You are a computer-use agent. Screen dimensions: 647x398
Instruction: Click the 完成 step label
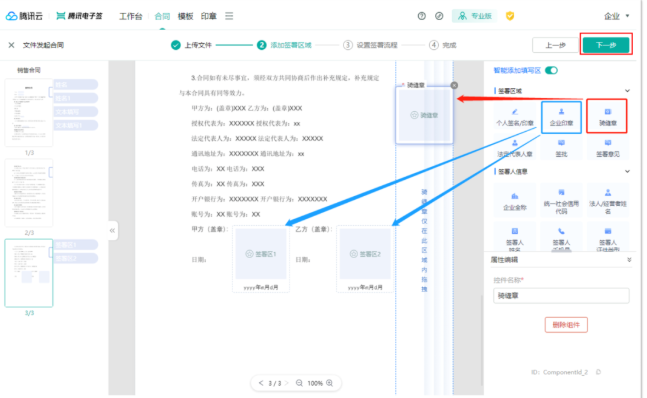click(449, 45)
